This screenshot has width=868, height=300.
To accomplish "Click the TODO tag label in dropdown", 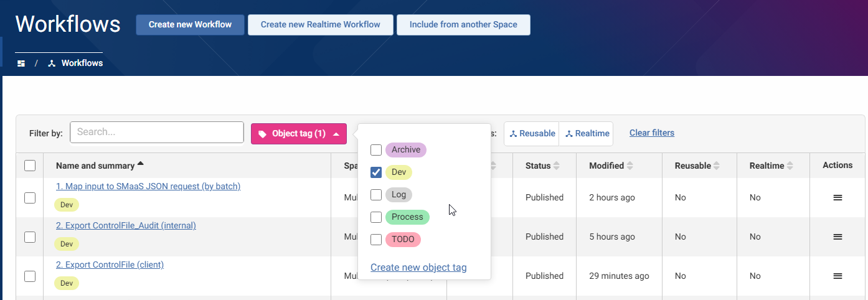I will click(403, 240).
